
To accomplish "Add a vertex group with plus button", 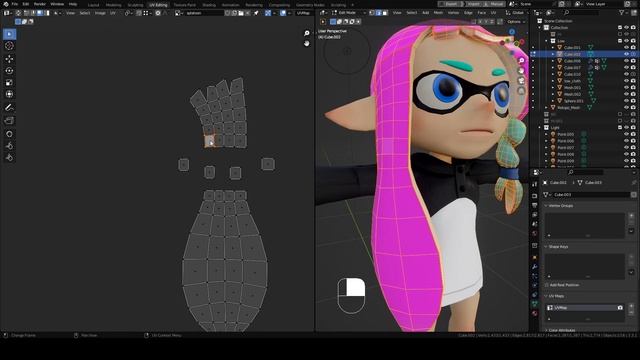I will [631, 216].
